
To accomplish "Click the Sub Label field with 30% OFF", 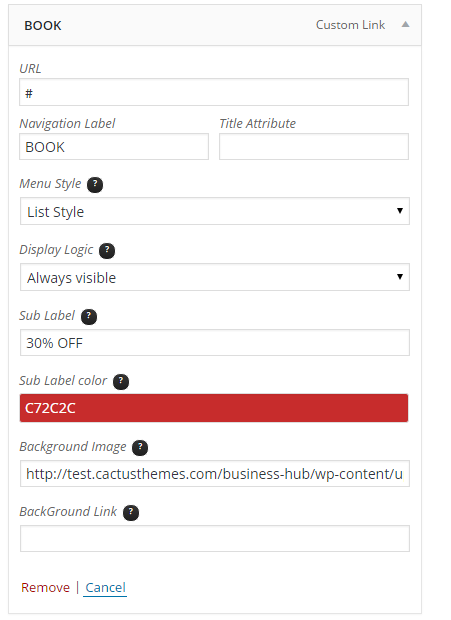I will tap(215, 342).
